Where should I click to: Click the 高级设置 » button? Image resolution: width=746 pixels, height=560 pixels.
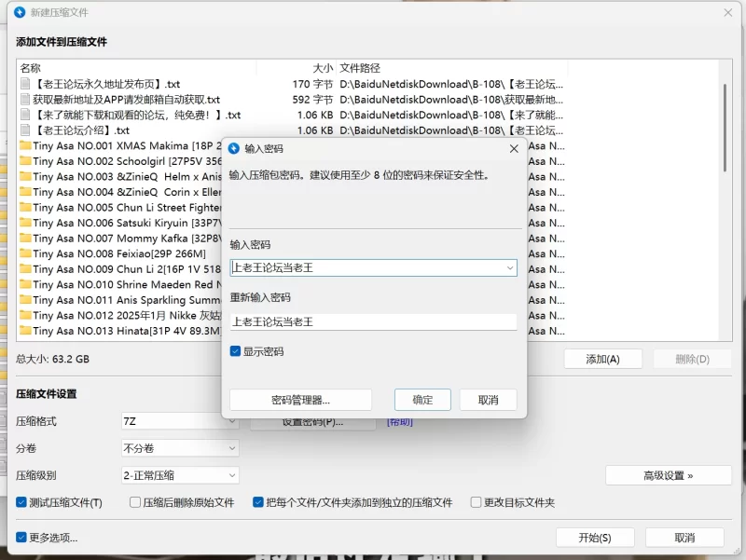click(668, 475)
